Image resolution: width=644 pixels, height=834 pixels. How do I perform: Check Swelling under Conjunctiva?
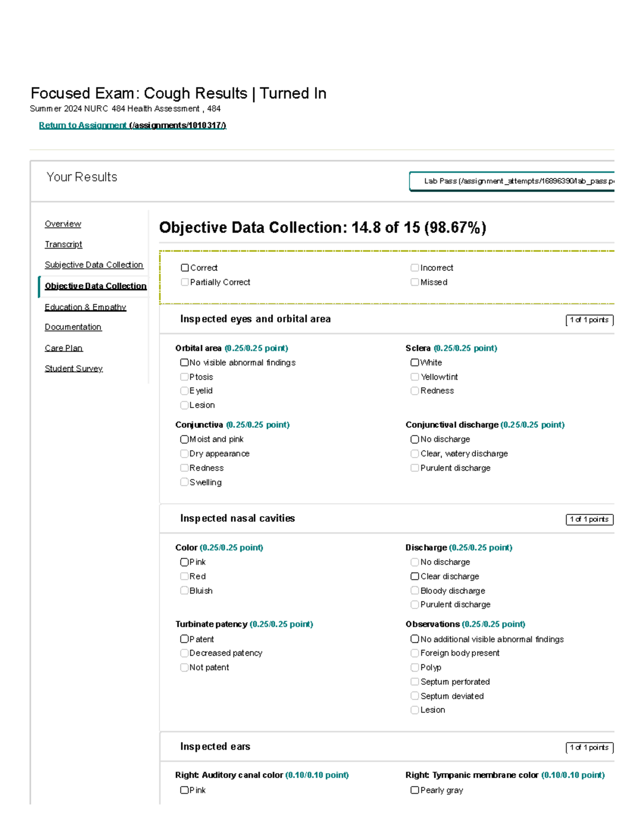(185, 482)
